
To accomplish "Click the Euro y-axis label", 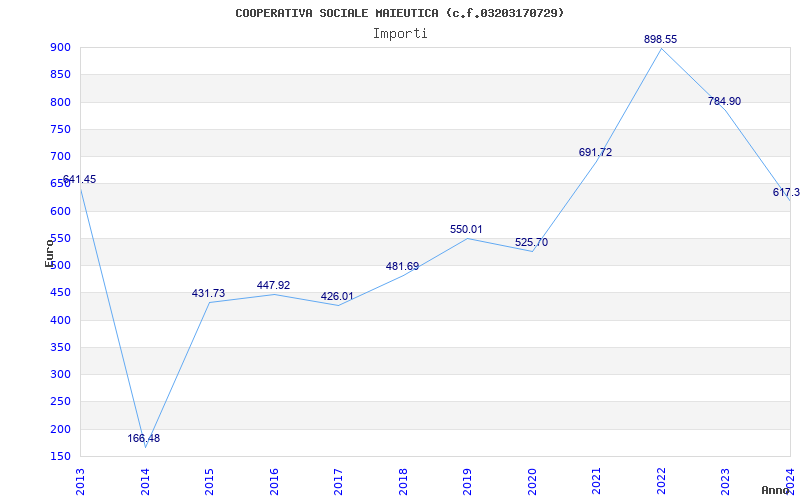I will (49, 253).
